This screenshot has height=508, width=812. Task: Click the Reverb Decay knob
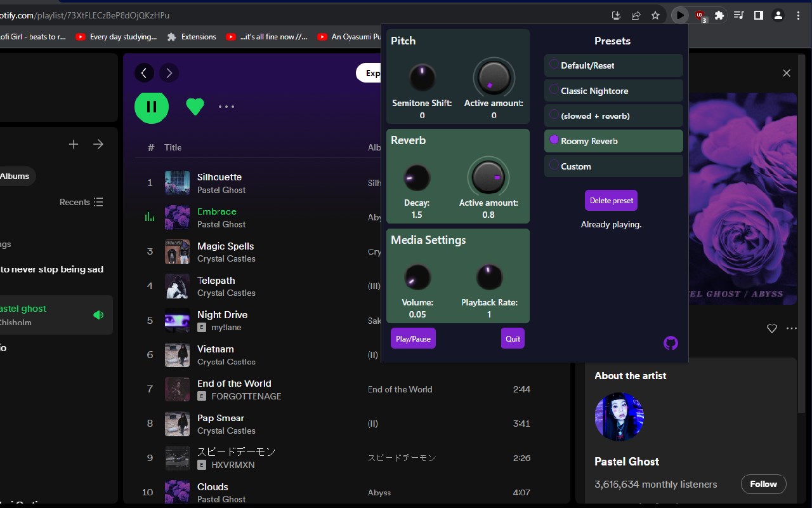417,178
